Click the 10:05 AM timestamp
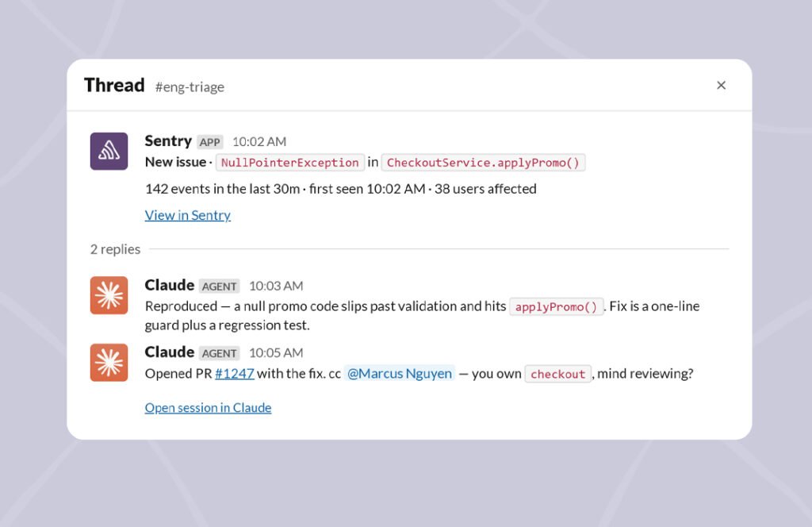Screen dimensions: 812x527 click(x=276, y=353)
